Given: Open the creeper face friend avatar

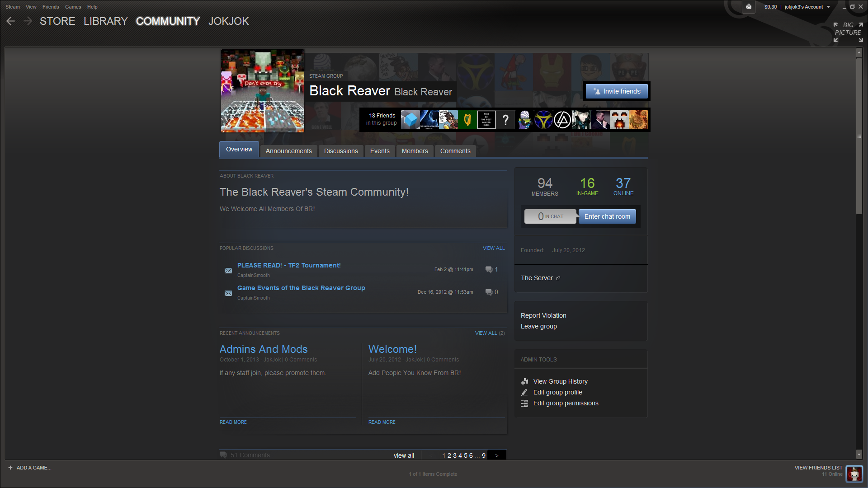Looking at the screenshot, I should point(619,120).
